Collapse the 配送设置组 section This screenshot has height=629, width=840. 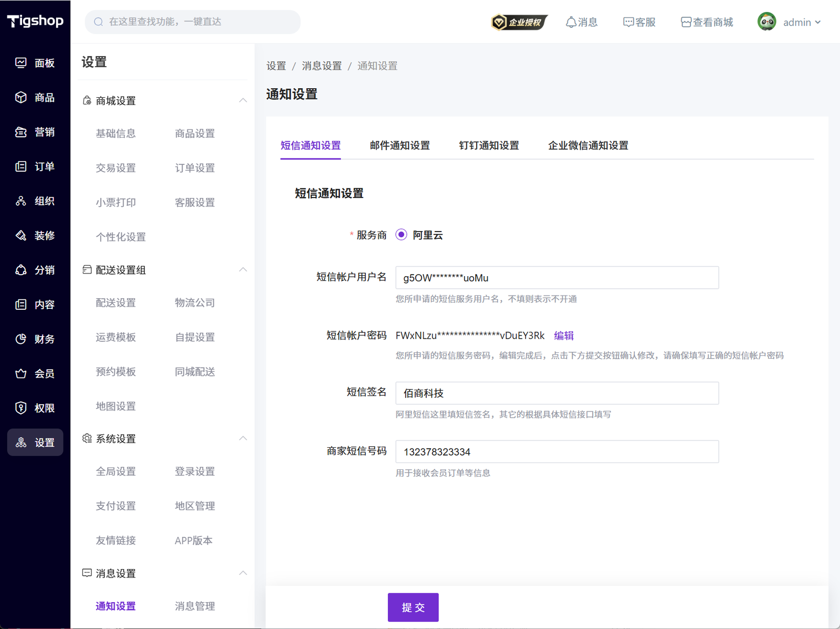(x=243, y=270)
